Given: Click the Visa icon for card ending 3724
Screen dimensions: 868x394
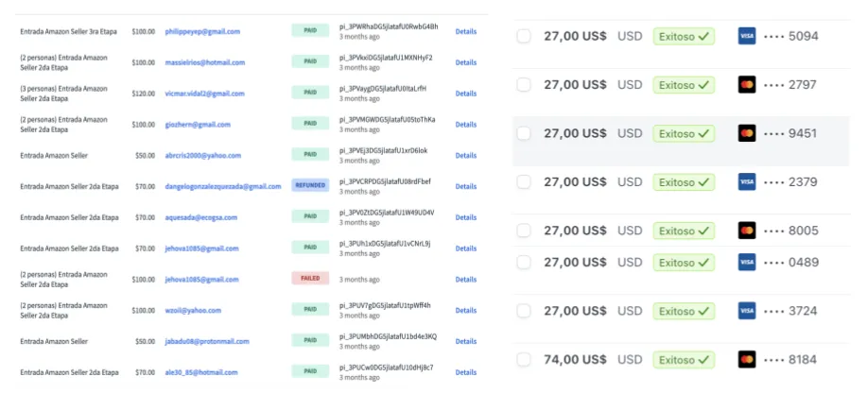Looking at the screenshot, I should coord(746,310).
